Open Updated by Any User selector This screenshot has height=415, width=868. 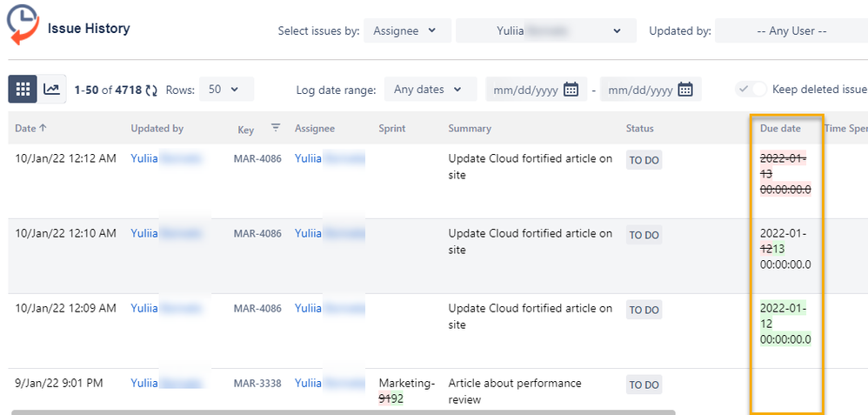(x=790, y=31)
